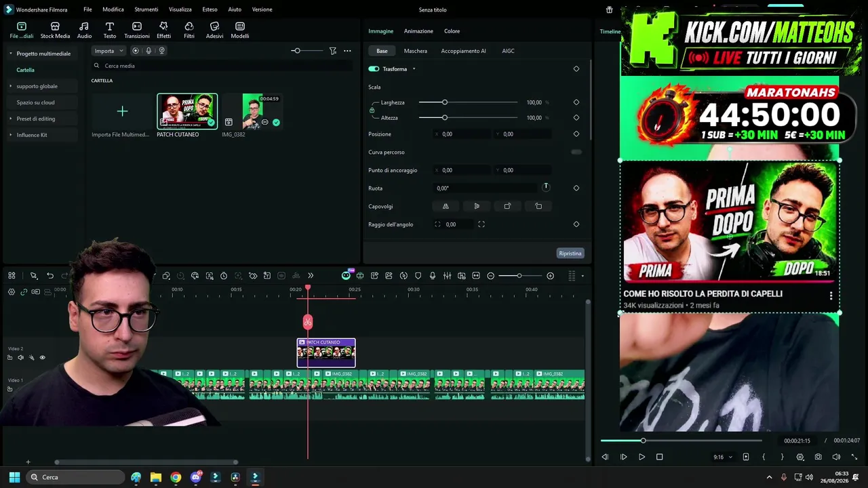Open the Modelli (templates) library
The height and width of the screenshot is (488, 868).
point(240,30)
